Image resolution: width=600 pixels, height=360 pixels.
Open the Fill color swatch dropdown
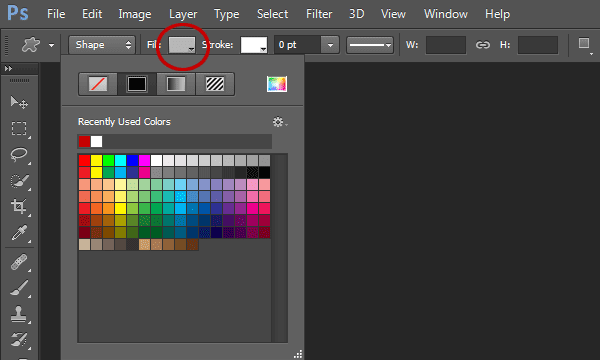point(182,45)
